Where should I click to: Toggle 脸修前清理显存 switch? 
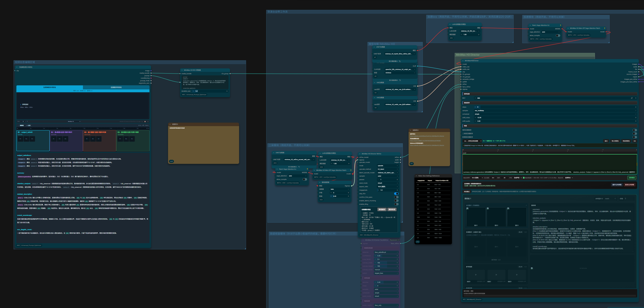tap(635, 137)
